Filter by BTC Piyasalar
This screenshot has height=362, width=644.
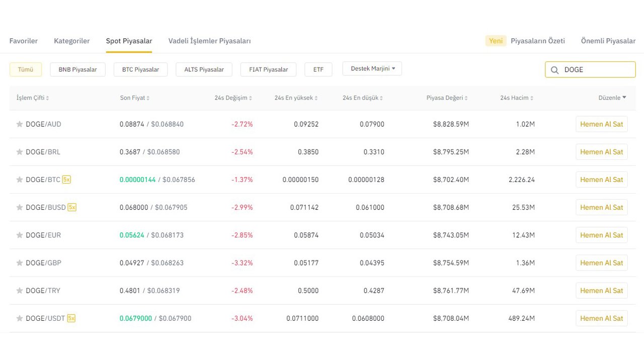click(x=141, y=70)
